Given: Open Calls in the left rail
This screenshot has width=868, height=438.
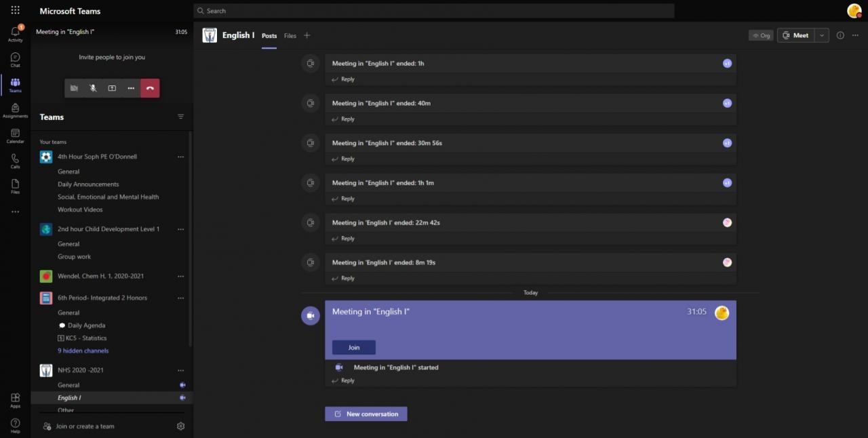Looking at the screenshot, I should (x=15, y=161).
